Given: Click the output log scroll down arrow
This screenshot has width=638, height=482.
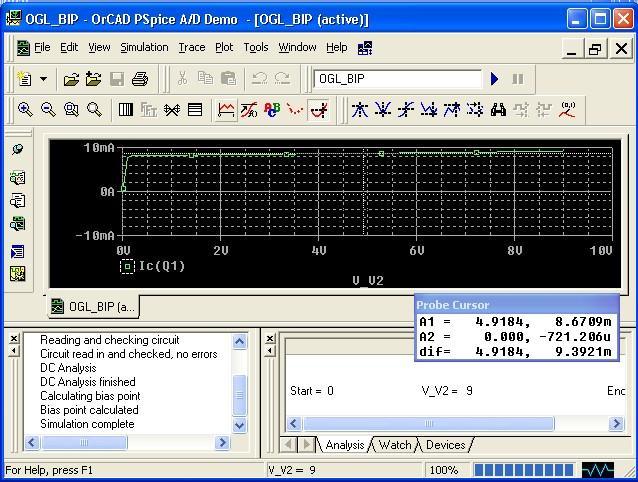Looking at the screenshot, I should 240,425.
